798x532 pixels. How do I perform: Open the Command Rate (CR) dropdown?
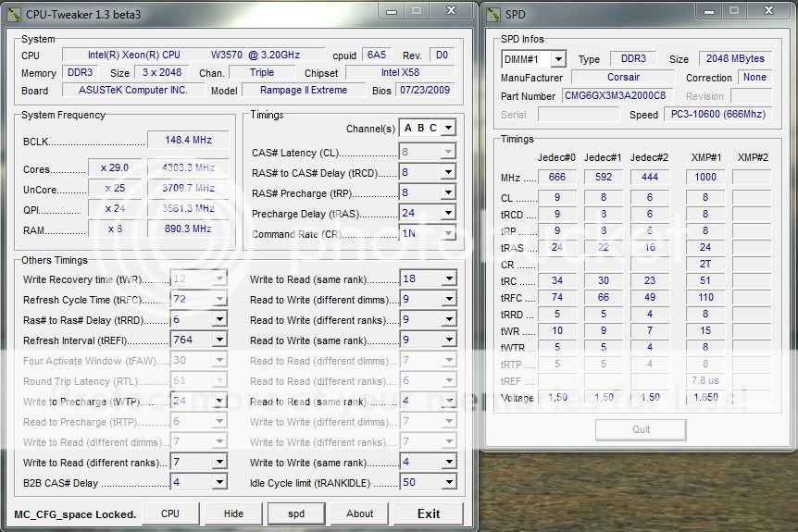(449, 234)
